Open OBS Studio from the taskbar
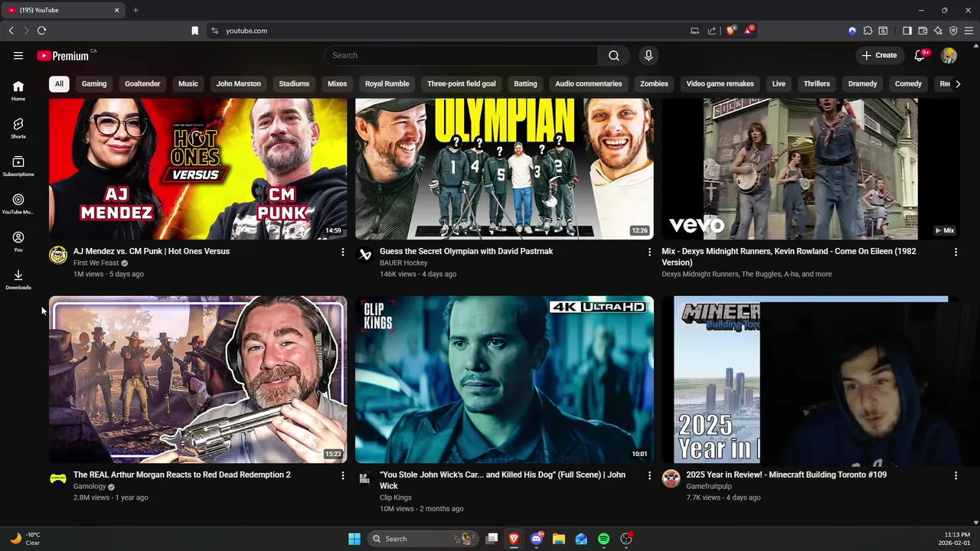 [626, 539]
